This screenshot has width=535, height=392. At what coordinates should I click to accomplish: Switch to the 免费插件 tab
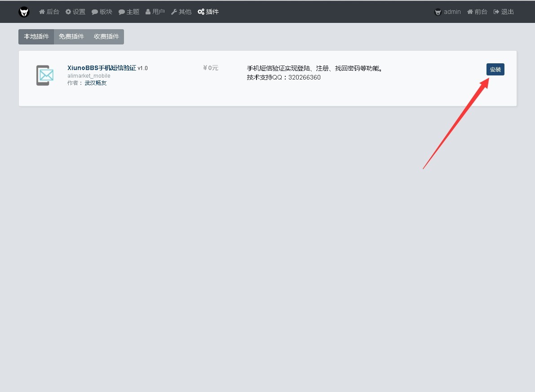pyautogui.click(x=71, y=36)
